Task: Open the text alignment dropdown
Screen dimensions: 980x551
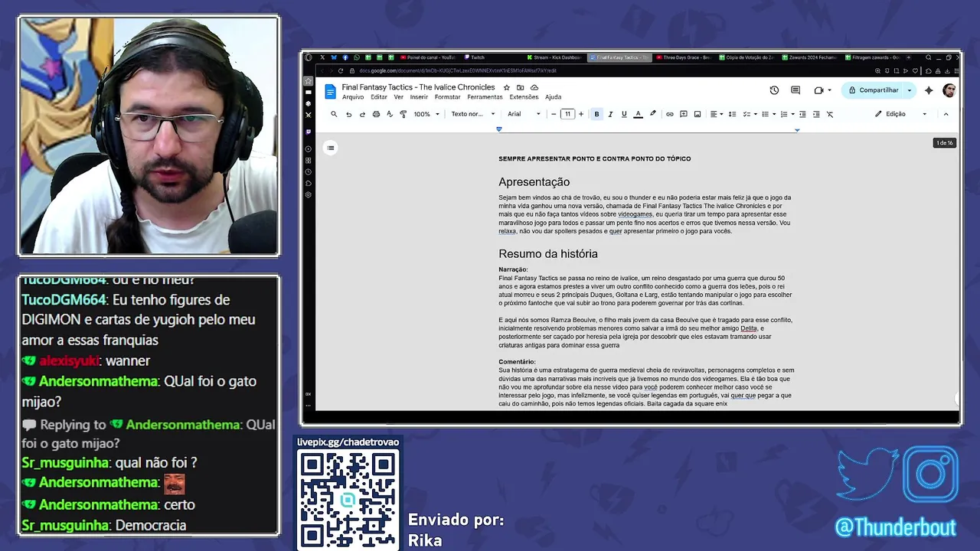Action: (x=716, y=114)
